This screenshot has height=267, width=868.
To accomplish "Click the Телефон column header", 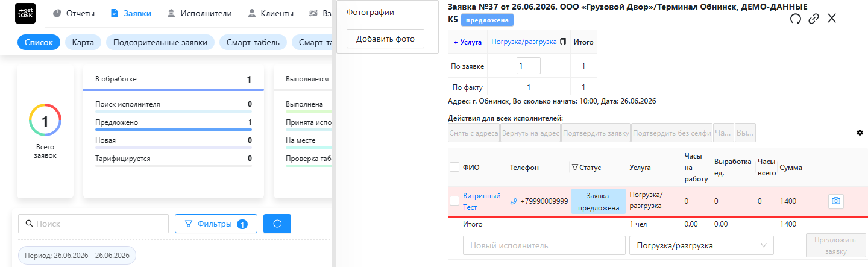I will [524, 168].
